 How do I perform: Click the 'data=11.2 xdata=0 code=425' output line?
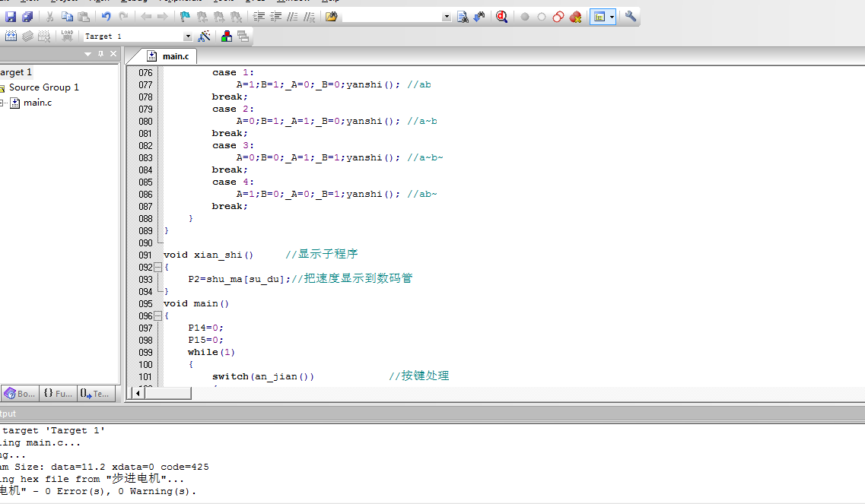tap(130, 467)
